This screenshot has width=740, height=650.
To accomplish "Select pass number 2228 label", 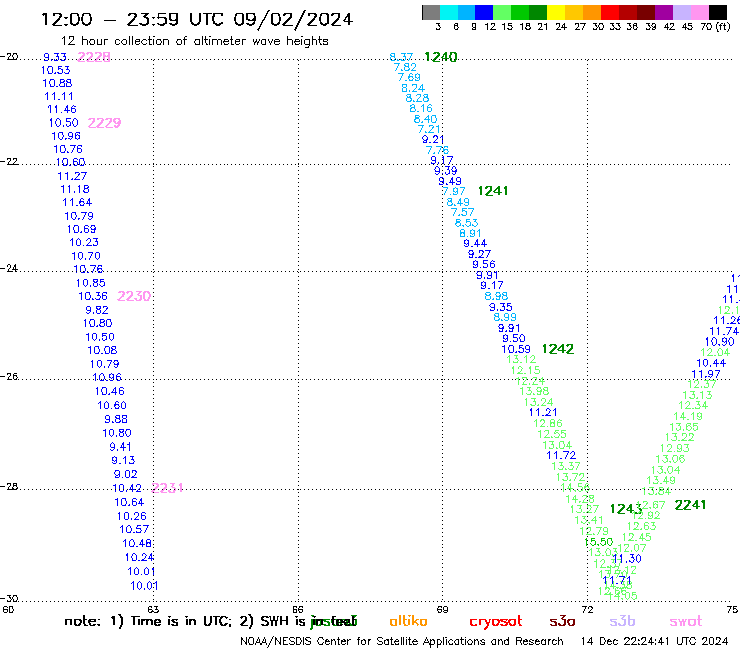I will click(94, 57).
